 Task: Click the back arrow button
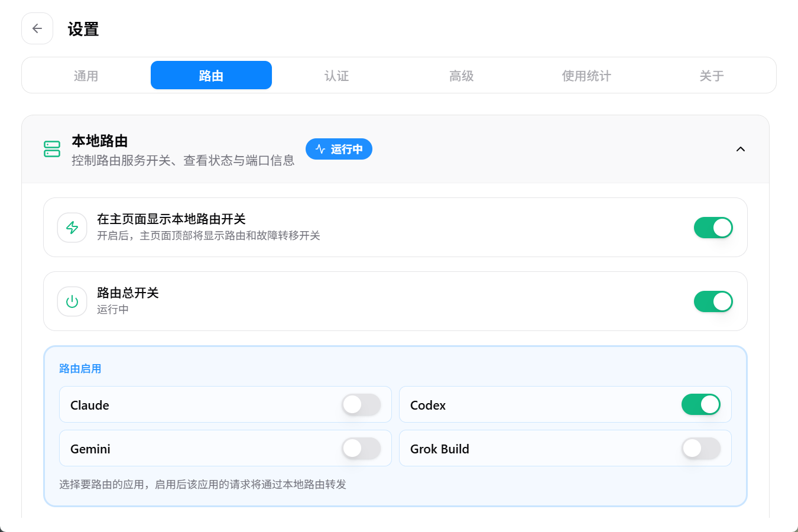pyautogui.click(x=37, y=28)
